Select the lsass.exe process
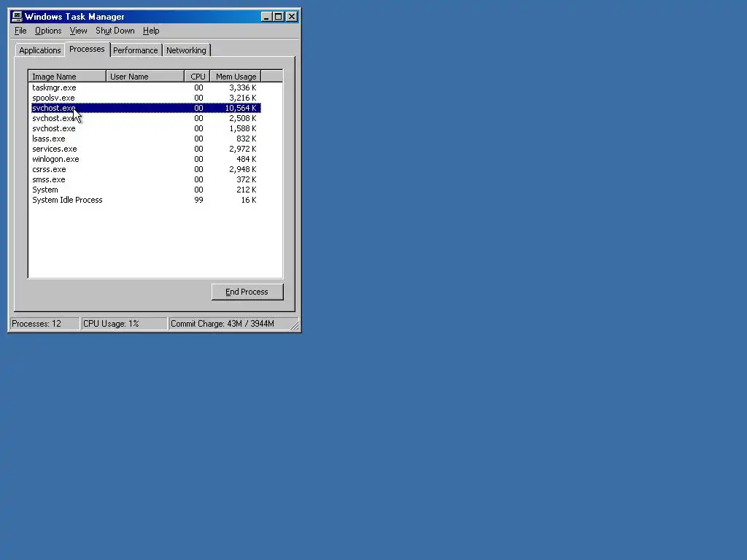 pos(145,139)
